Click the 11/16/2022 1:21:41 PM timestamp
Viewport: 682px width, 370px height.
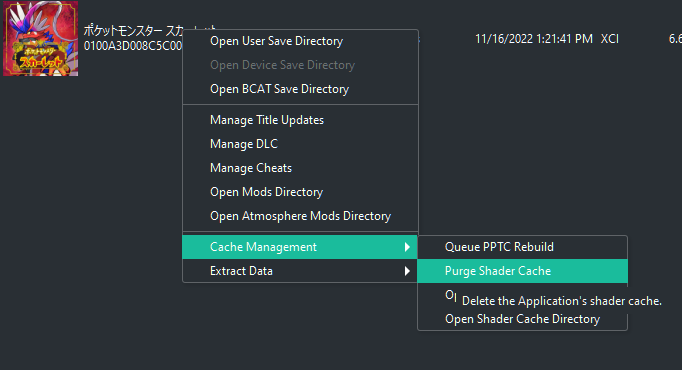[x=534, y=39]
